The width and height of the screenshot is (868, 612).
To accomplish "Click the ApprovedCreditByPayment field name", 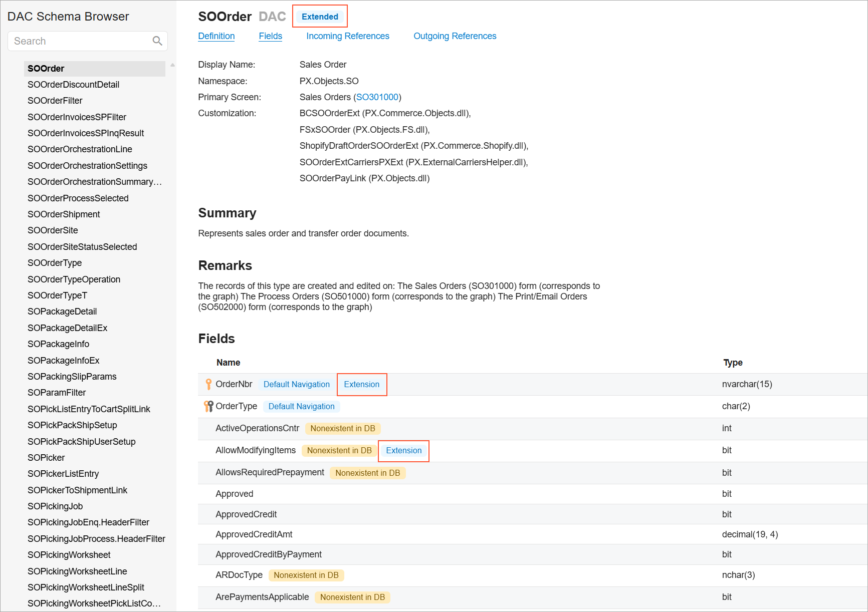I will 269,554.
